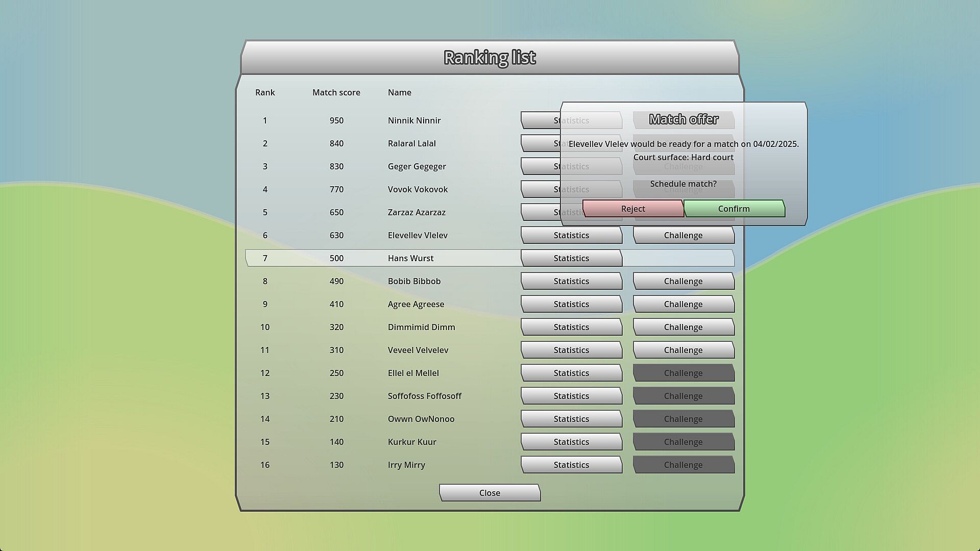This screenshot has height=551, width=980.
Task: Open Agree Agreese statistics
Action: click(x=571, y=304)
